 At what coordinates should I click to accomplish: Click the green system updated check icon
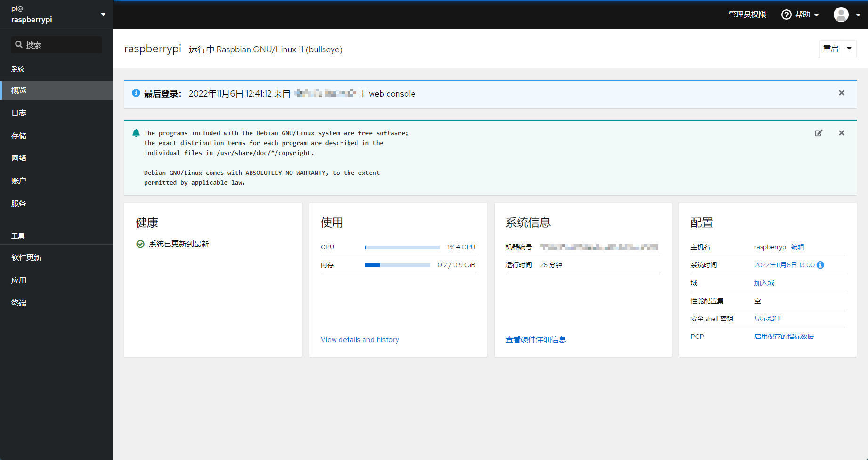[140, 244]
